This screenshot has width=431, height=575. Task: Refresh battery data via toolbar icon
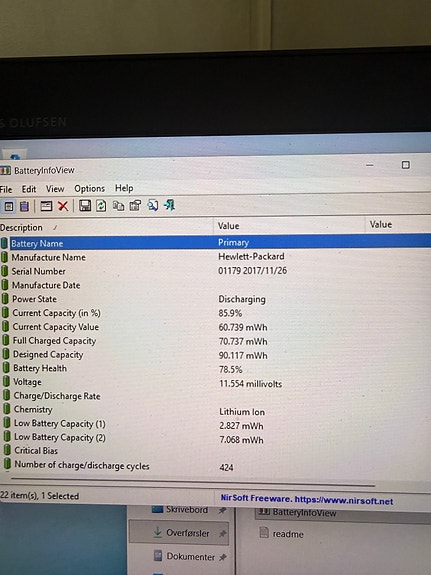(101, 205)
